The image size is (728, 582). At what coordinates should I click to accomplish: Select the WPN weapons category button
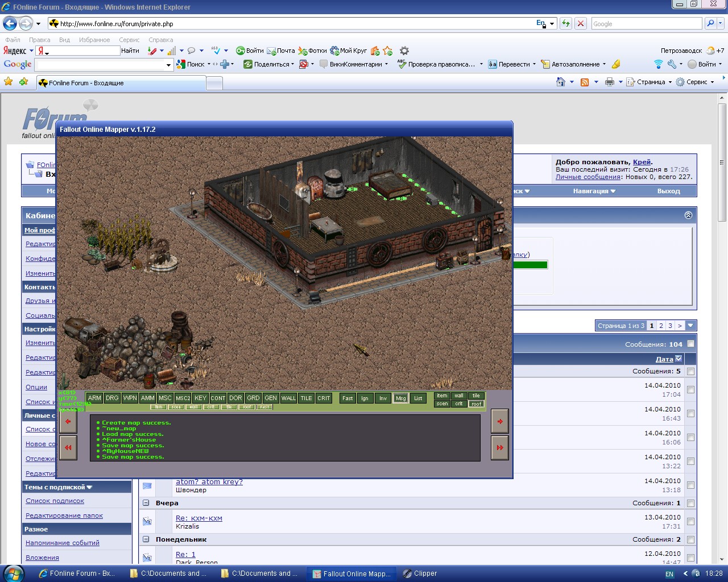click(x=130, y=398)
